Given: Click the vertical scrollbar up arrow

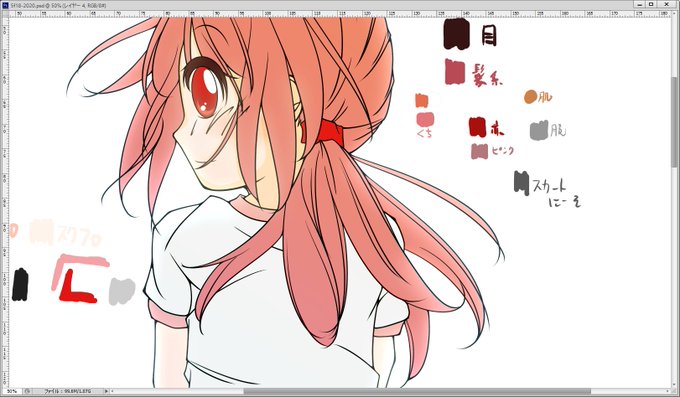Looking at the screenshot, I should coord(675,14).
